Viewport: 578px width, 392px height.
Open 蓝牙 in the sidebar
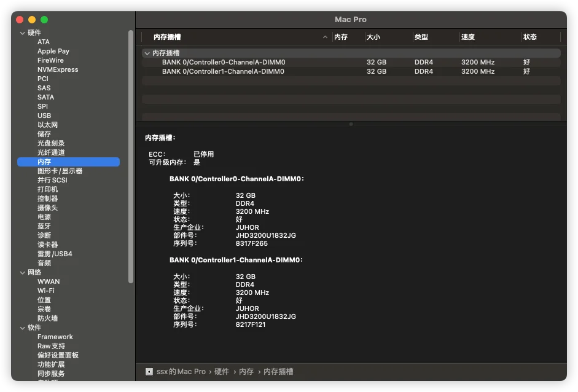[44, 227]
